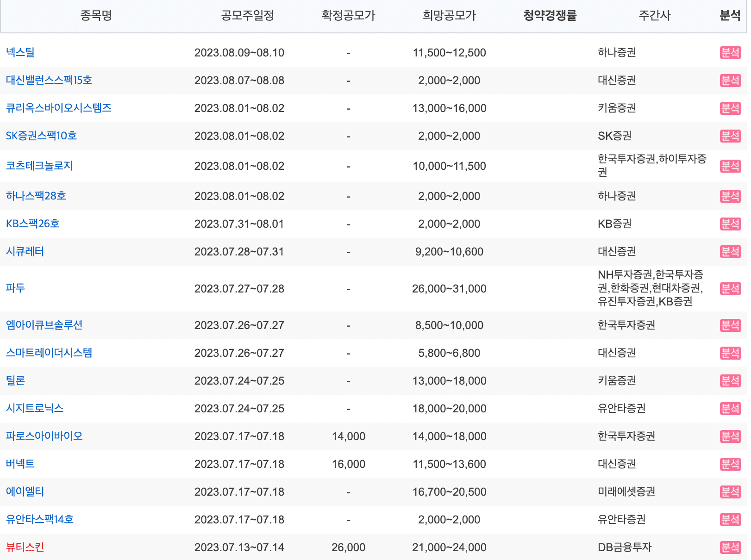Viewport: 751px width, 560px height.
Task: Click the 분석 badge for 스마트레이더시스템
Action: click(731, 353)
